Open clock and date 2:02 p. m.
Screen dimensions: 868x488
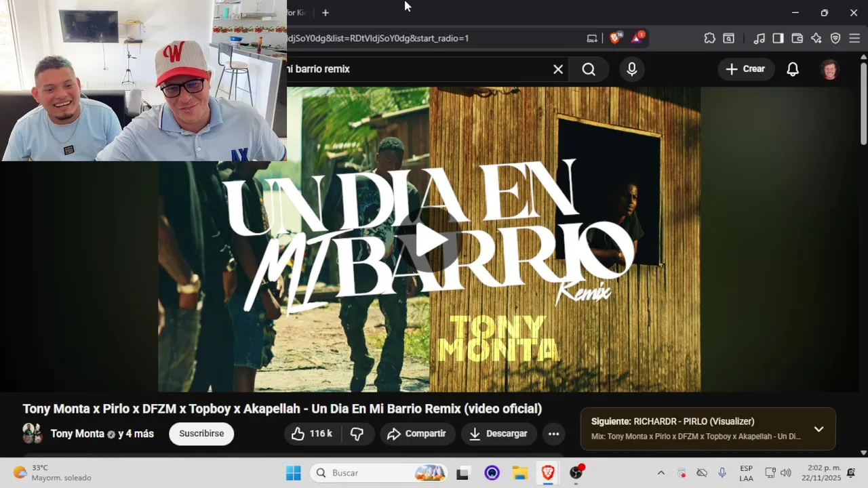tap(821, 473)
